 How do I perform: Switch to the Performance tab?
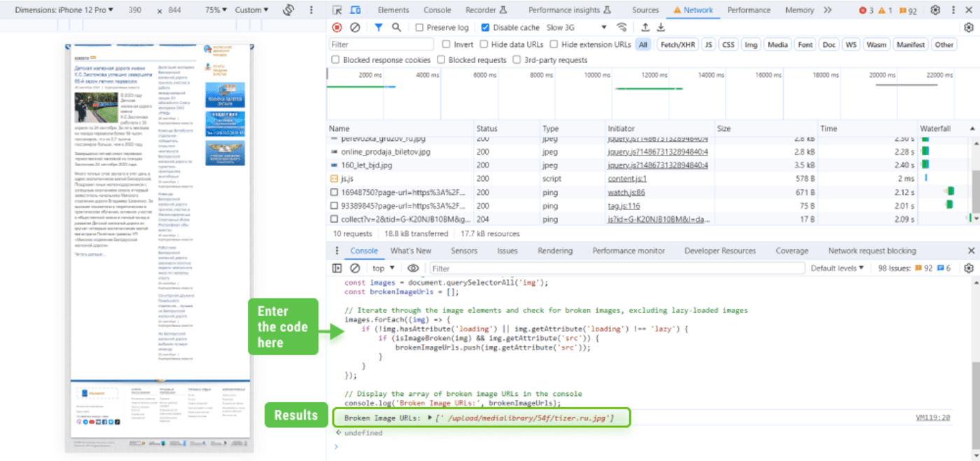pos(748,10)
